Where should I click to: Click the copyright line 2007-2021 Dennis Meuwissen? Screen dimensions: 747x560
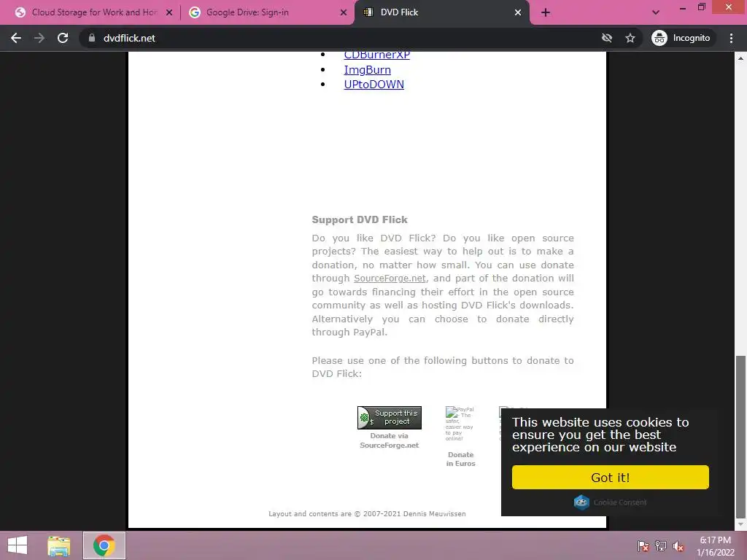pyautogui.click(x=367, y=514)
